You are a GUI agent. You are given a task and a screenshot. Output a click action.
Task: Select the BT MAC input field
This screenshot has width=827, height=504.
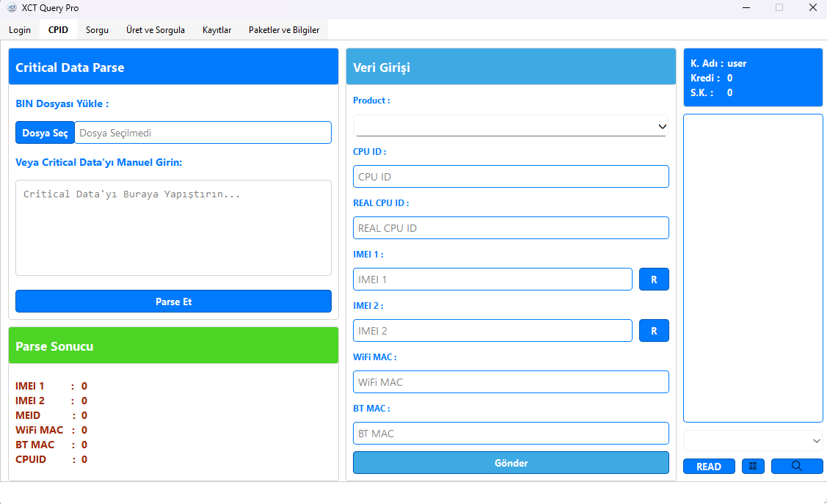click(511, 434)
